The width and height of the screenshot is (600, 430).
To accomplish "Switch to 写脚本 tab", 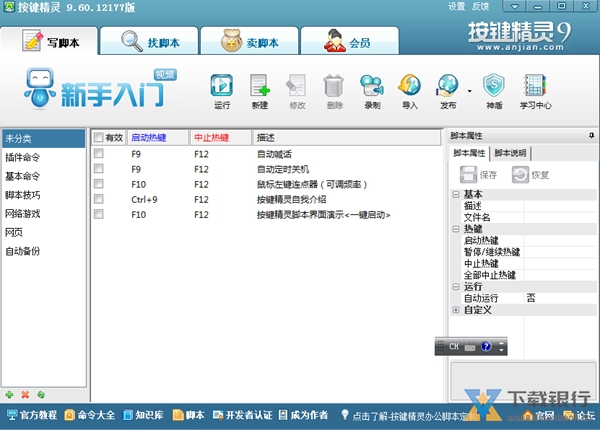I will point(50,41).
